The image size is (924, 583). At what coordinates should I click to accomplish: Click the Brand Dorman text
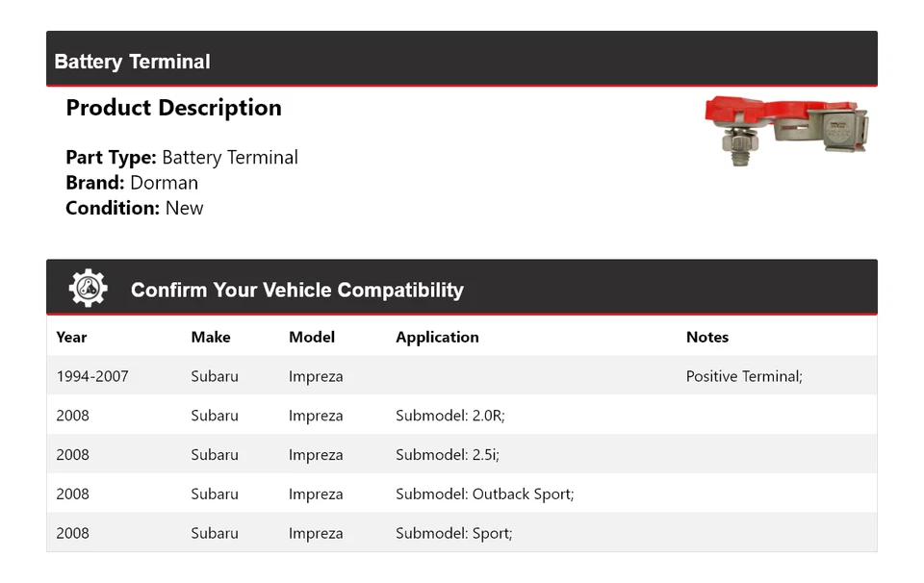[x=132, y=183]
